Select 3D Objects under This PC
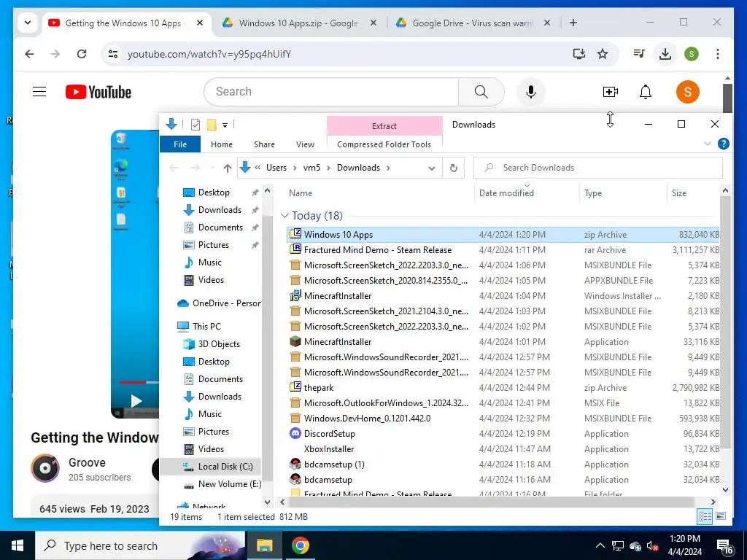Viewport: 747px width, 560px height. coord(219,344)
